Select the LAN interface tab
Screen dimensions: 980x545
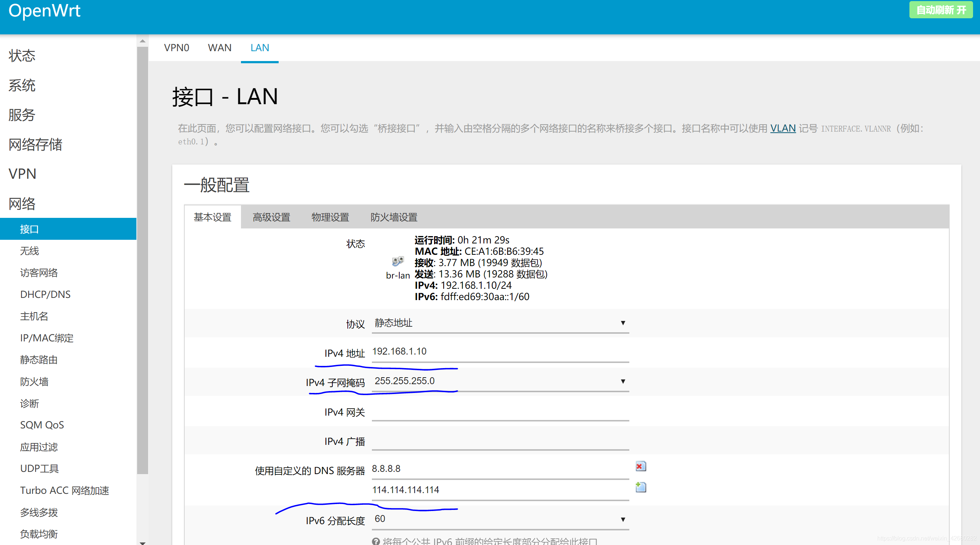[x=260, y=48]
